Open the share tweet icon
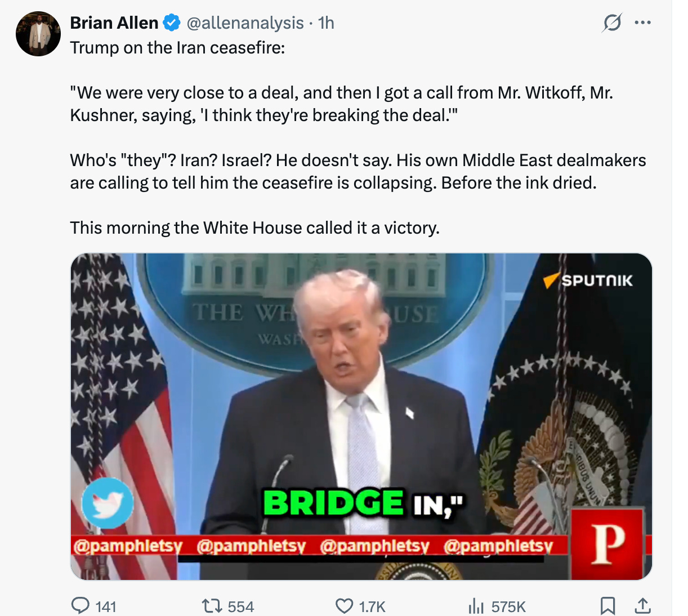The image size is (688, 616). tap(642, 606)
